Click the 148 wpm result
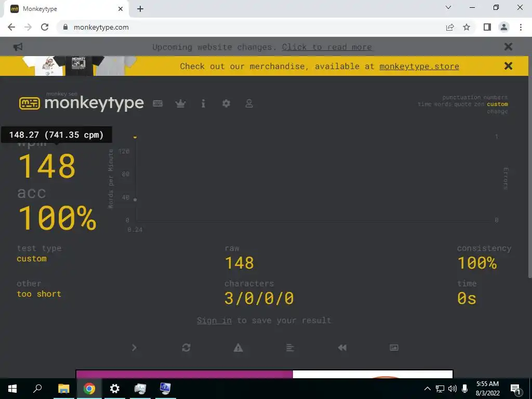The height and width of the screenshot is (399, 532). tap(46, 166)
